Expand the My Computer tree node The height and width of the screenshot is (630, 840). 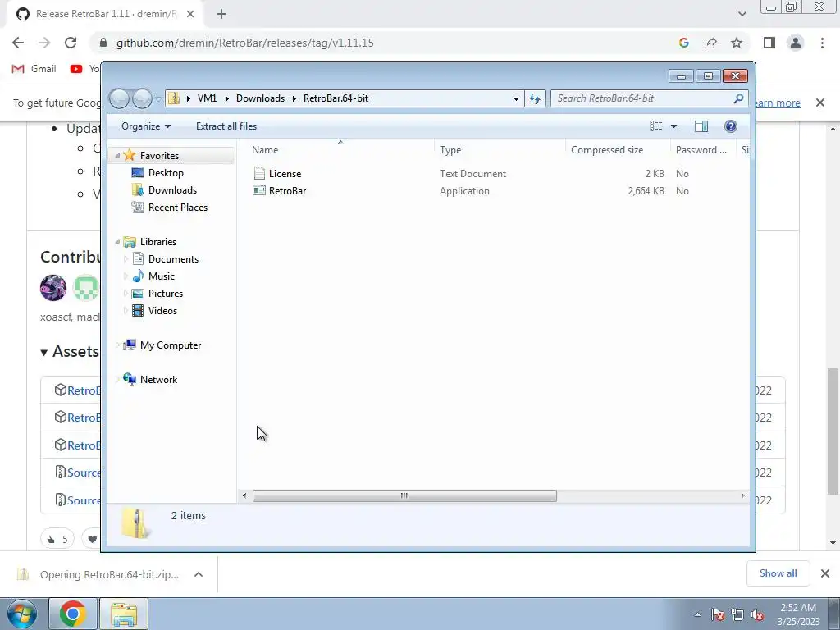(117, 345)
